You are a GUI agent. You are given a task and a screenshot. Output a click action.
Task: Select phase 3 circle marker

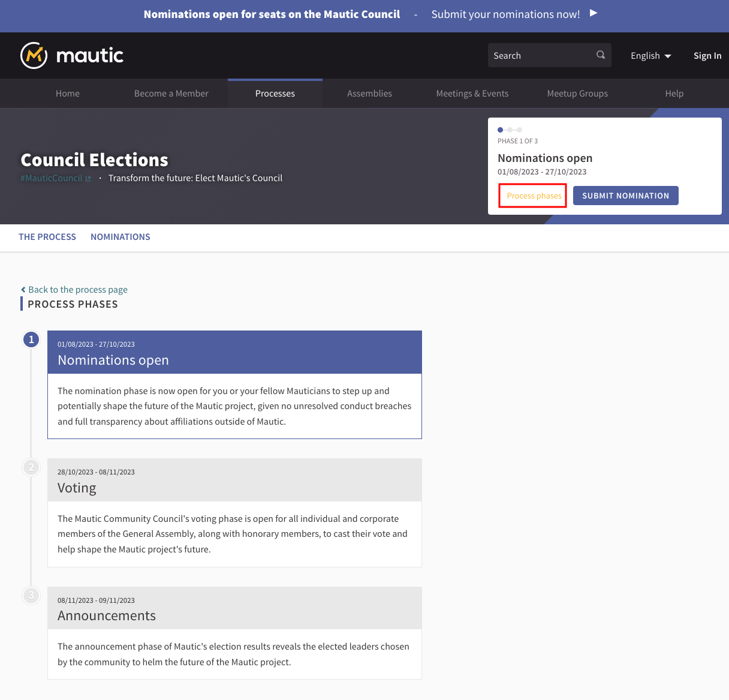pyautogui.click(x=31, y=595)
